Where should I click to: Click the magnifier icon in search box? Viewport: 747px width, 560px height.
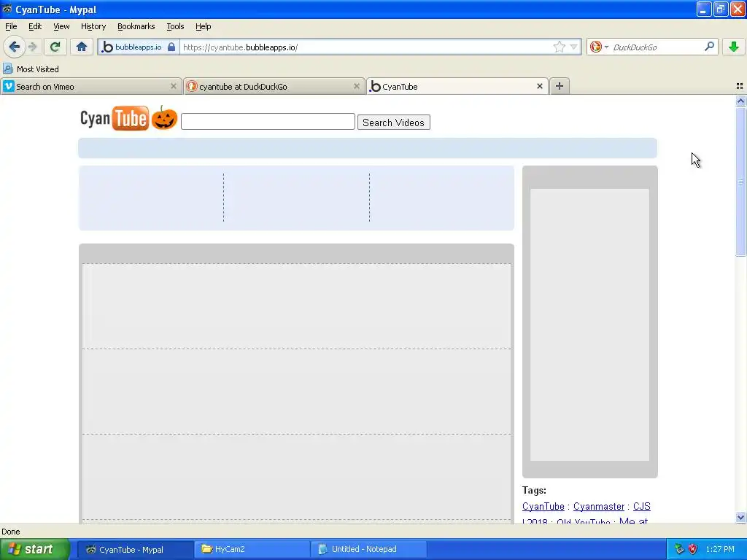(709, 46)
